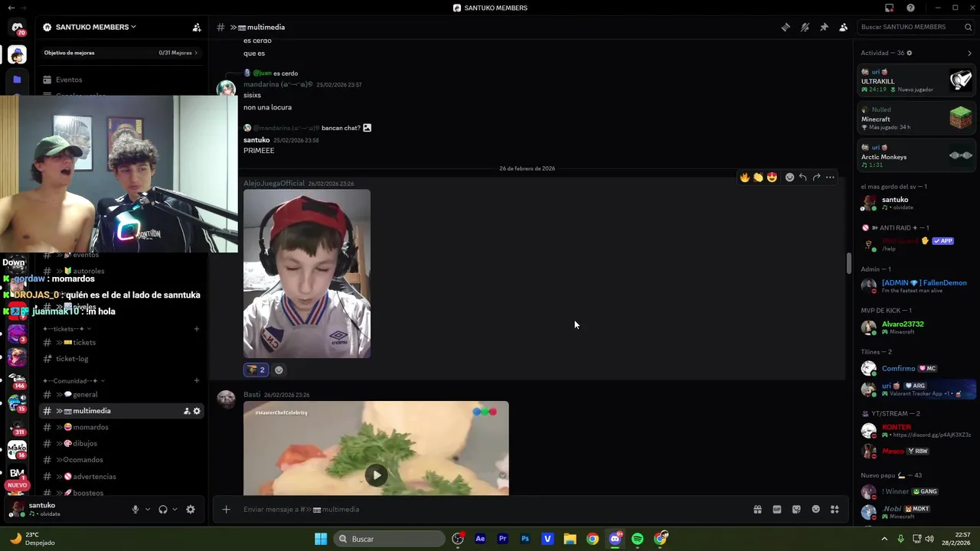Open FallenDemon admin member profile
The height and width of the screenshot is (551, 980).
tap(916, 286)
